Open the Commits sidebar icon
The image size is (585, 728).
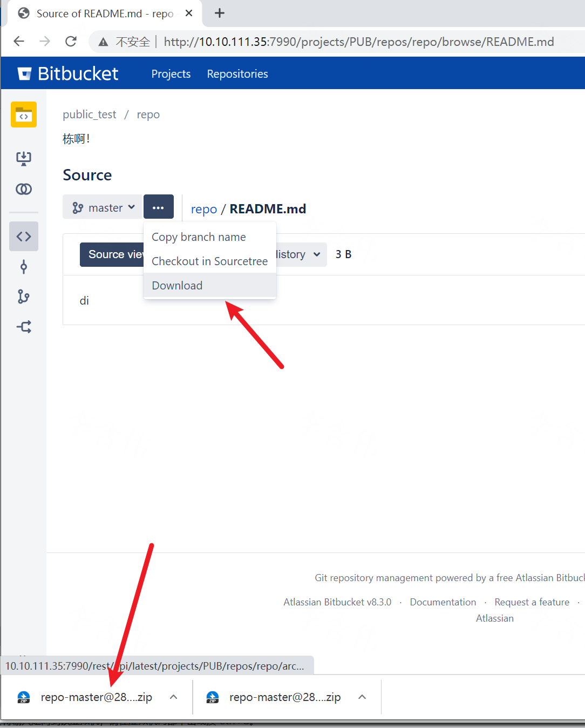(24, 267)
